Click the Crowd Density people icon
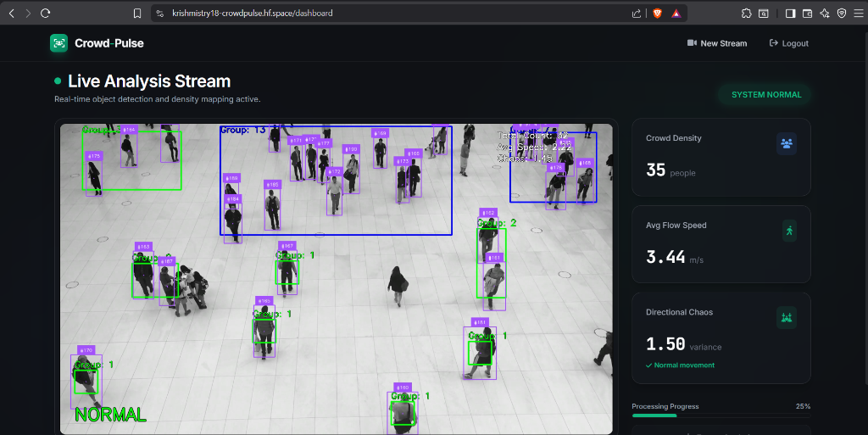This screenshot has width=868, height=435. [x=787, y=143]
